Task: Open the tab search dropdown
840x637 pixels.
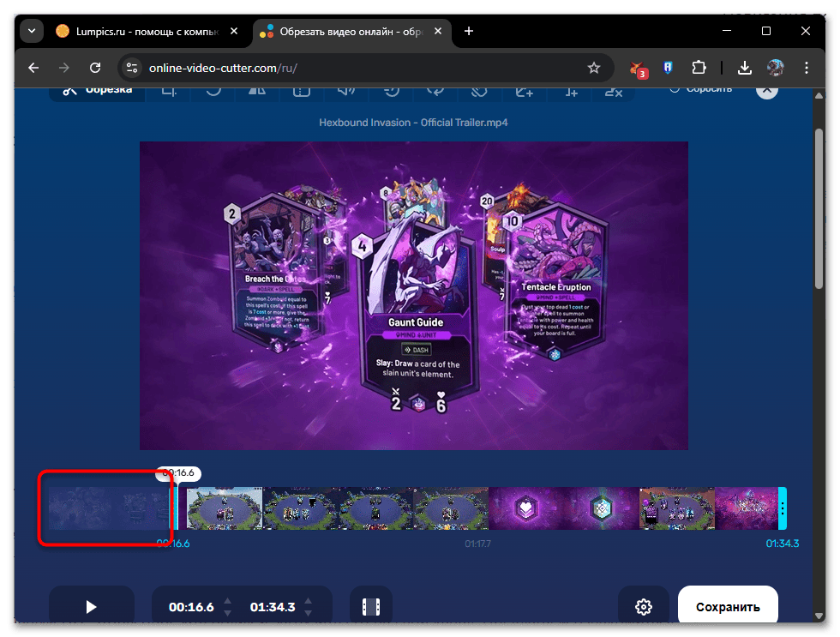Action: (x=32, y=31)
